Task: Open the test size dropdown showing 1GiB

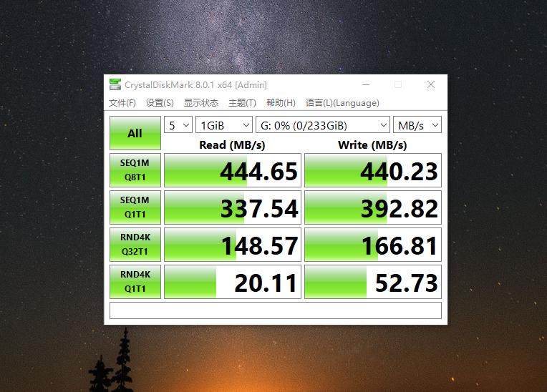Action: tap(224, 124)
